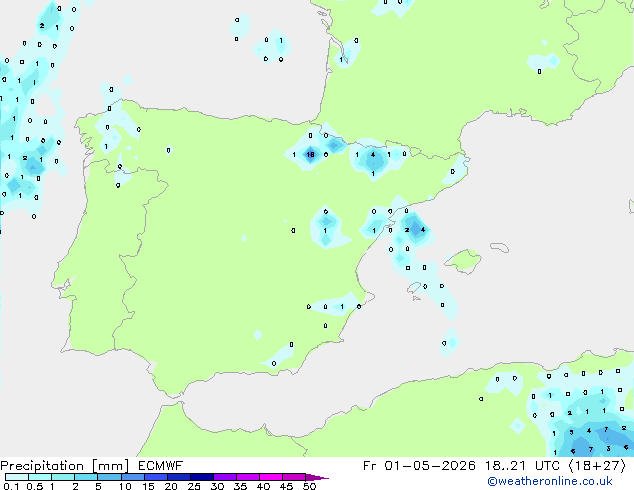The height and width of the screenshot is (490, 634).
Task: Click the '18' precipitation value in northern Spain
Action: click(310, 154)
